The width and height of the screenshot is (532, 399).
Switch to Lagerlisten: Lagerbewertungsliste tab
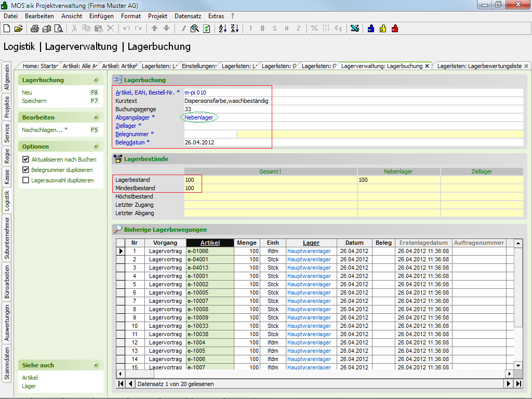click(479, 66)
